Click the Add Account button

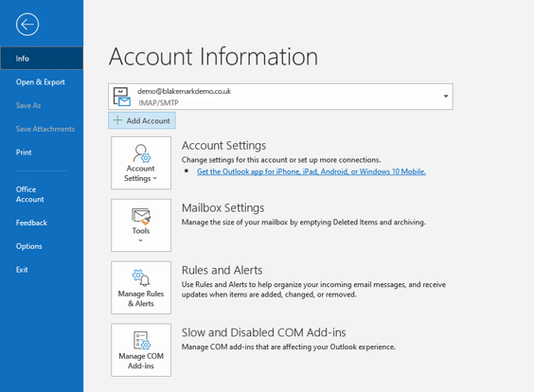pos(142,120)
